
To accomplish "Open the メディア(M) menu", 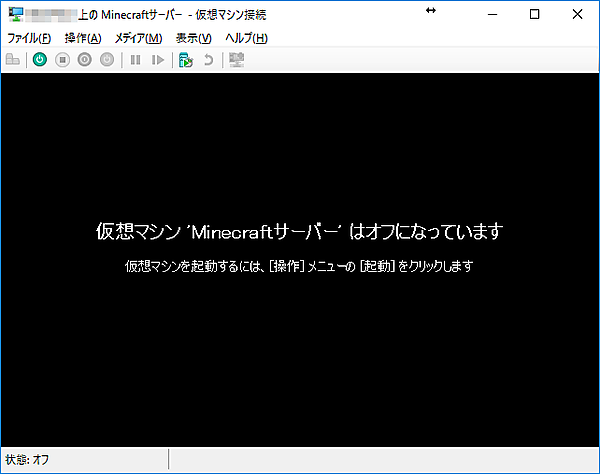I will 139,38.
